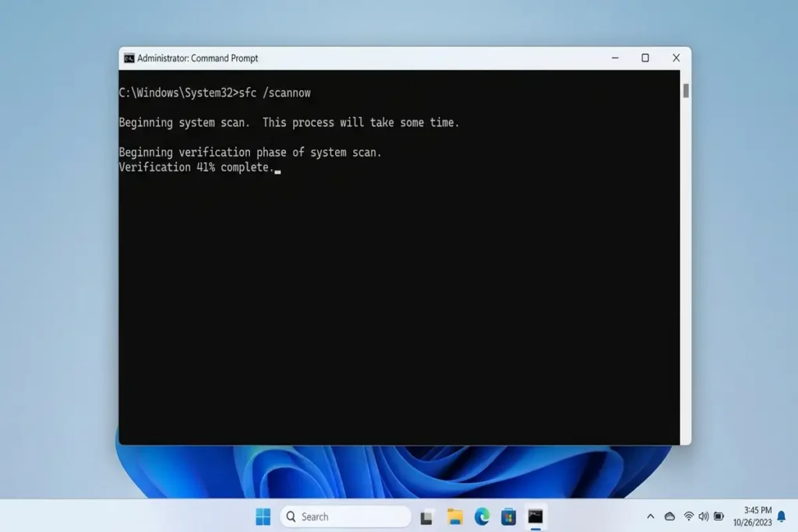Click the Command Prompt scrollbar thumb
Image resolution: width=798 pixels, height=532 pixels.
(x=686, y=91)
